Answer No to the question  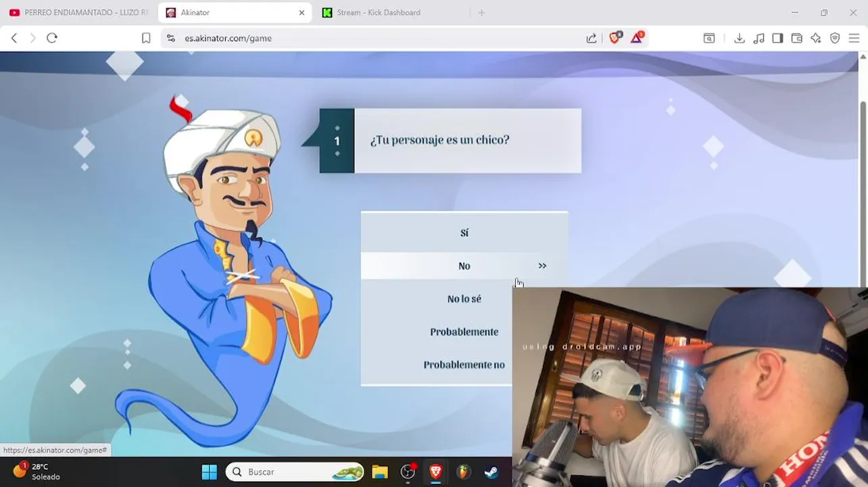tap(464, 266)
